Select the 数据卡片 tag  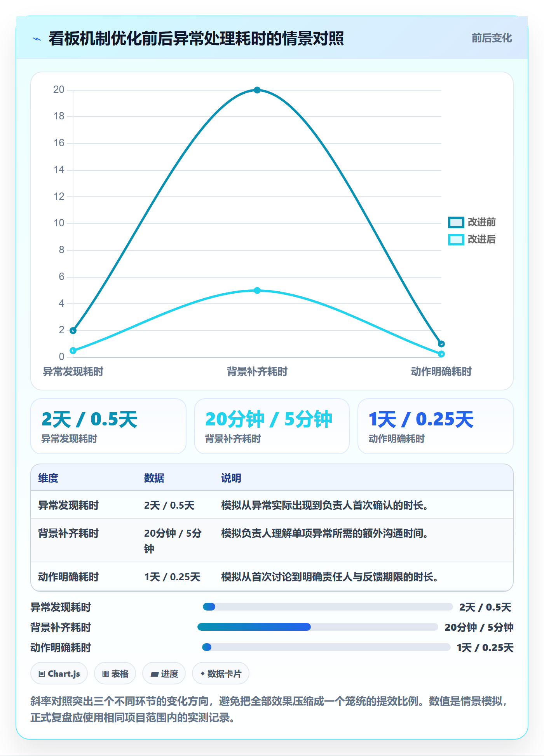[221, 673]
